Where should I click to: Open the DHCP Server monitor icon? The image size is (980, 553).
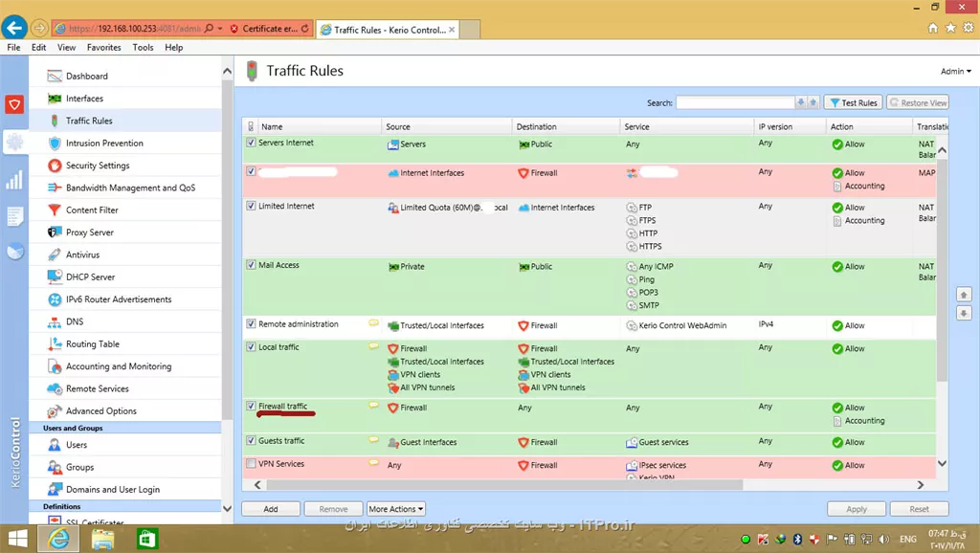(x=55, y=276)
